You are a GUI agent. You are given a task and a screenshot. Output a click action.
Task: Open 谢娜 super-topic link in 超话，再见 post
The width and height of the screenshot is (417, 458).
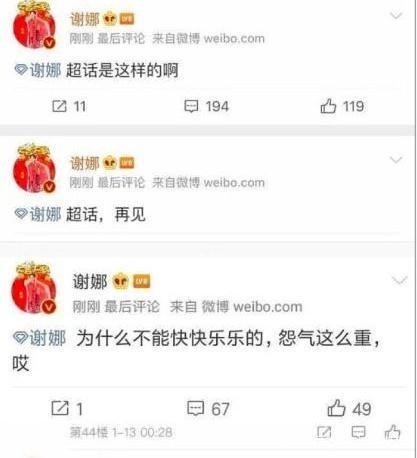[38, 214]
